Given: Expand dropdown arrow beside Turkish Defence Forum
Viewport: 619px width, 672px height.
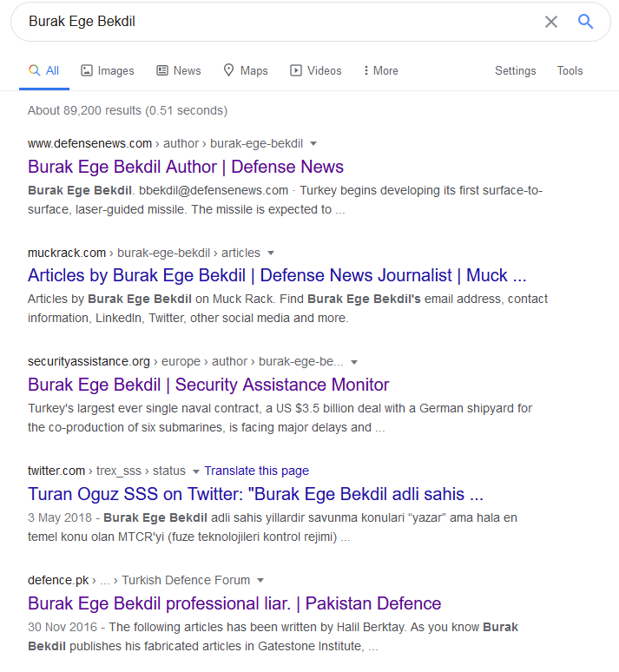Looking at the screenshot, I should (260, 581).
